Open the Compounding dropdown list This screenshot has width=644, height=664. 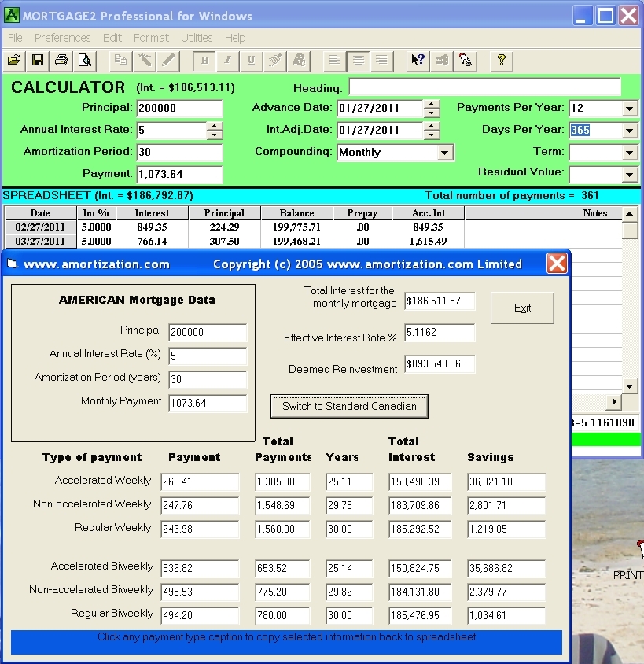point(445,153)
